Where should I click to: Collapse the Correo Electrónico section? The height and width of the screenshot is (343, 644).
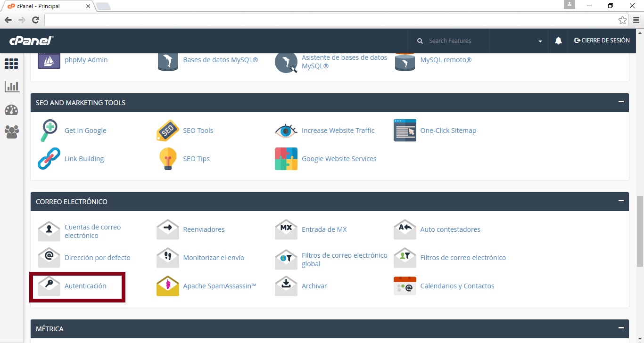coord(621,201)
